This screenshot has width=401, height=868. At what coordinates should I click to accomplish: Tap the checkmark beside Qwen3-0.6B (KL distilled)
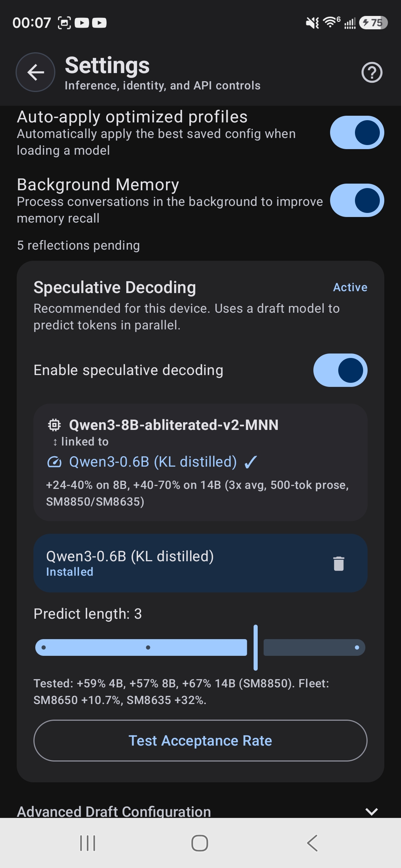pos(251,462)
